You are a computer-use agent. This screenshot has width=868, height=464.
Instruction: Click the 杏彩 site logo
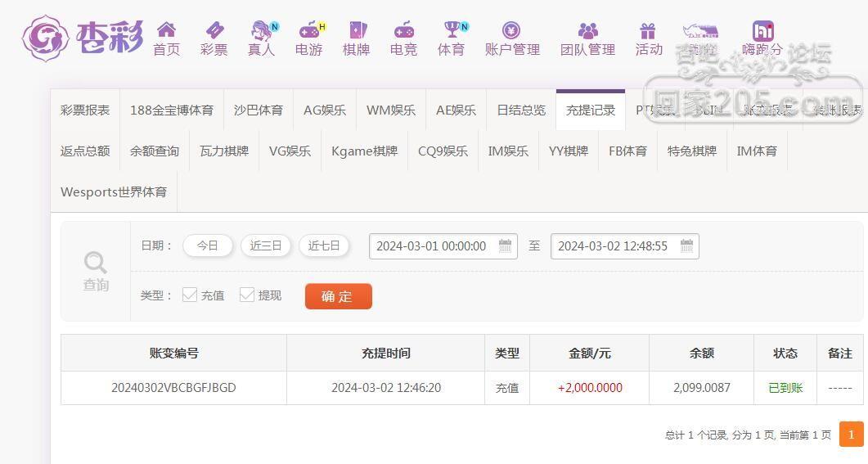click(83, 38)
